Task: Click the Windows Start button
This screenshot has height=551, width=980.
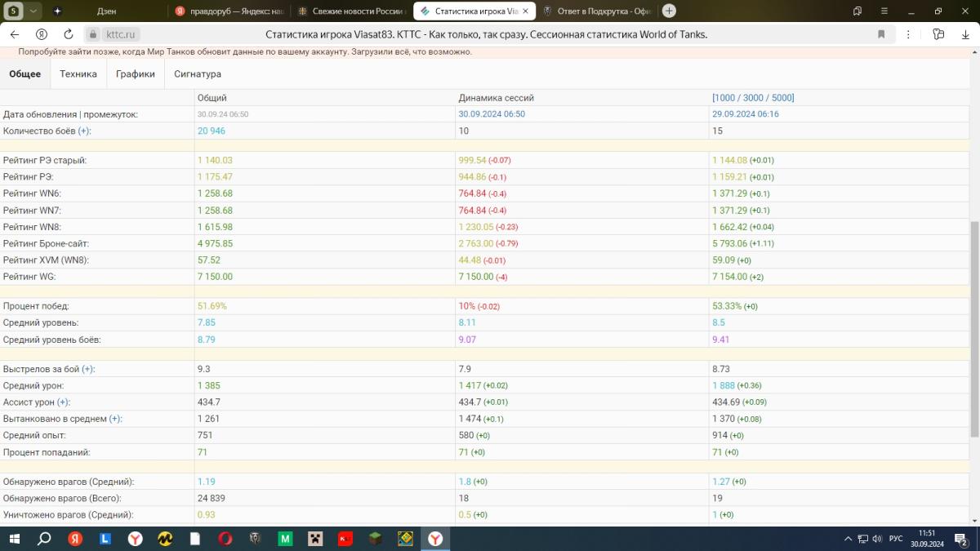Action: (x=14, y=539)
